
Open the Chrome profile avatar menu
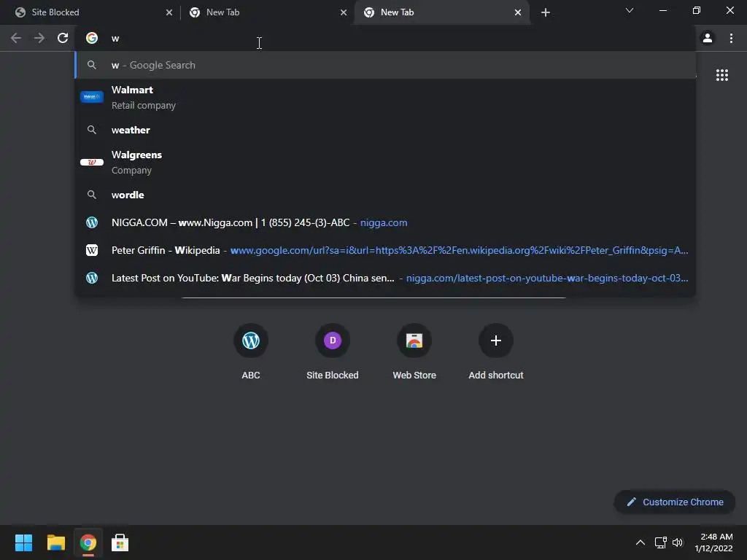[708, 38]
